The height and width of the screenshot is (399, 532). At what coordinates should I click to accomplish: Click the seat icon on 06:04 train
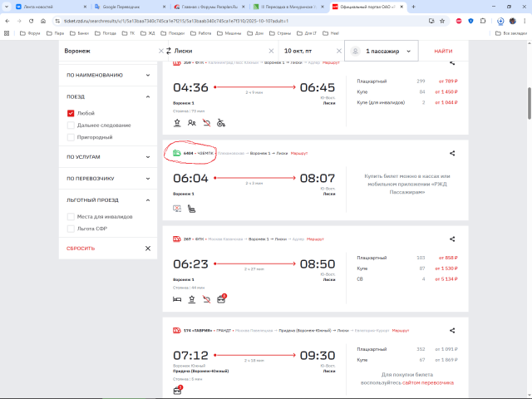click(191, 208)
